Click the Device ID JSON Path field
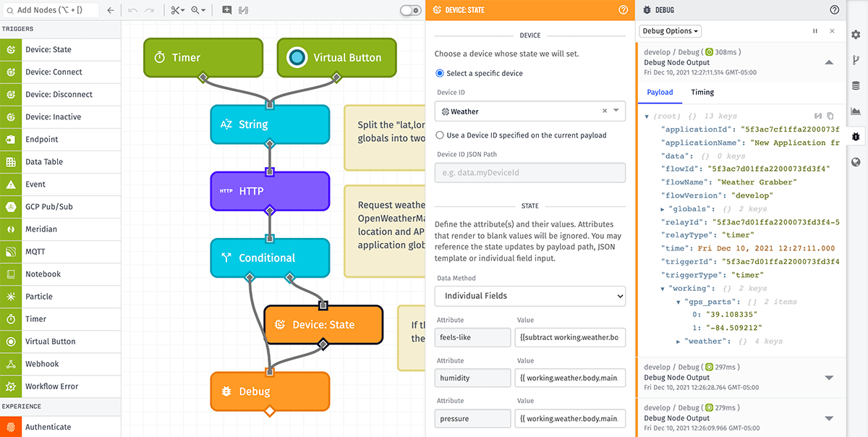The height and width of the screenshot is (437, 868). [x=530, y=172]
